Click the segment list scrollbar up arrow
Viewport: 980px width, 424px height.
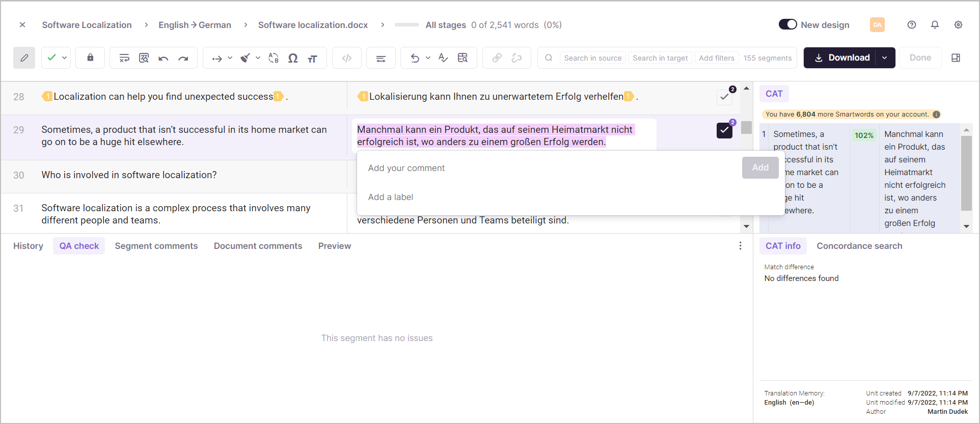point(746,89)
